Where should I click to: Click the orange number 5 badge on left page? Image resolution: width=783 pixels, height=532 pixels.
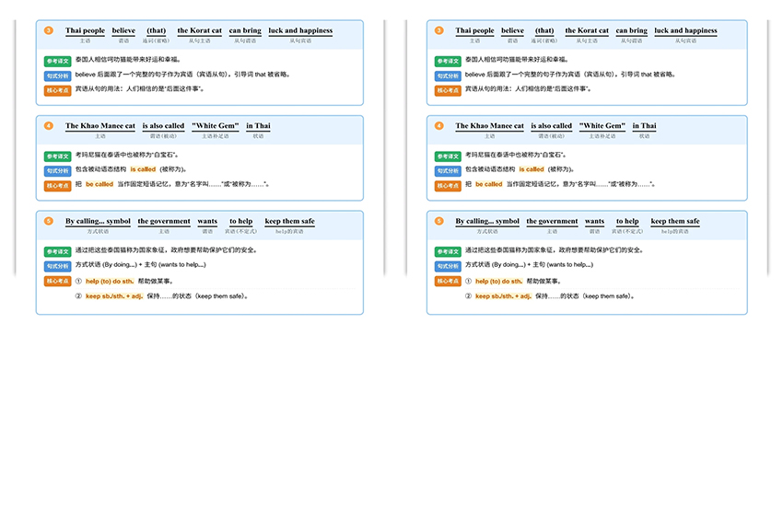(49, 222)
